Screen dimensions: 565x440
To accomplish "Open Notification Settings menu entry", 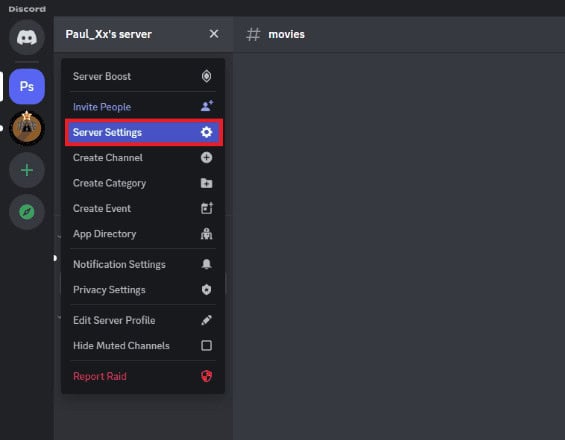I will [143, 264].
